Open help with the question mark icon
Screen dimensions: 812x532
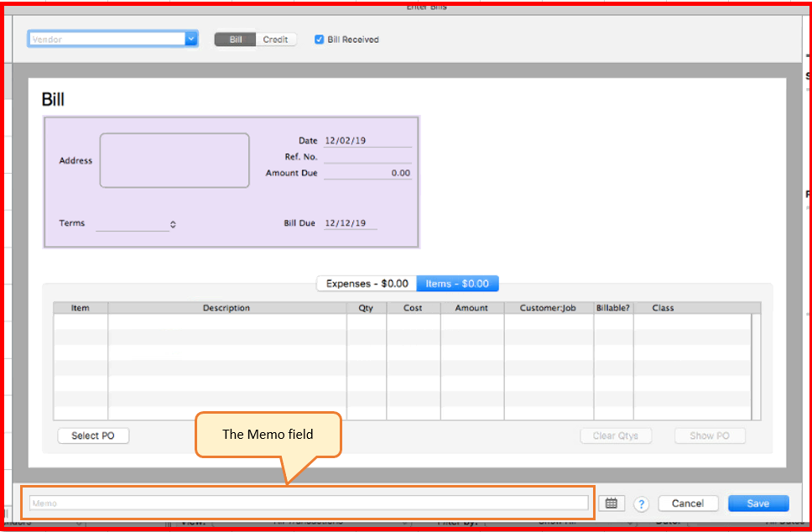point(641,503)
